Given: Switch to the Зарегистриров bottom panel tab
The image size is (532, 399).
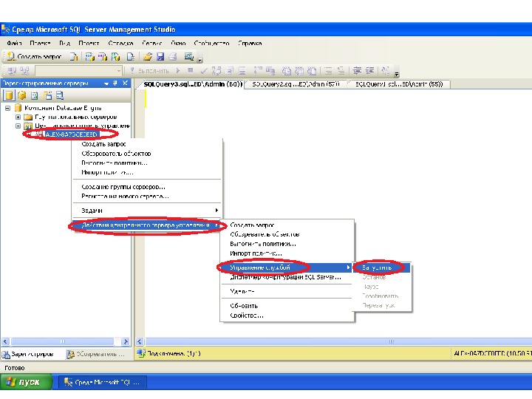Looking at the screenshot, I should coord(29,354).
